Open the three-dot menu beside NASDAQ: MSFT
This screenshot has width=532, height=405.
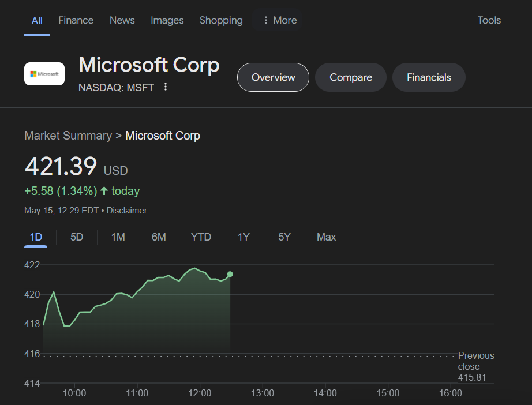[x=166, y=87]
